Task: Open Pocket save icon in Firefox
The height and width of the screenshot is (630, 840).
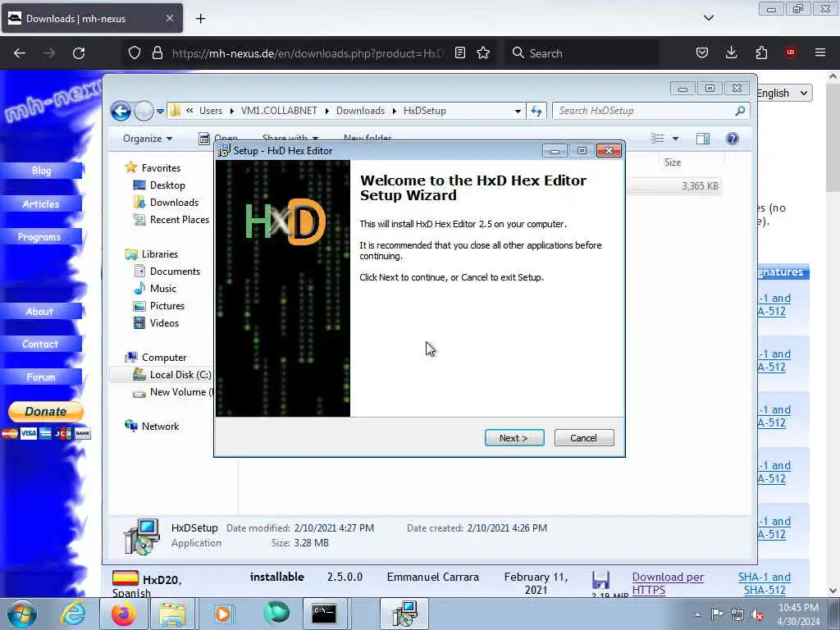Action: [702, 53]
